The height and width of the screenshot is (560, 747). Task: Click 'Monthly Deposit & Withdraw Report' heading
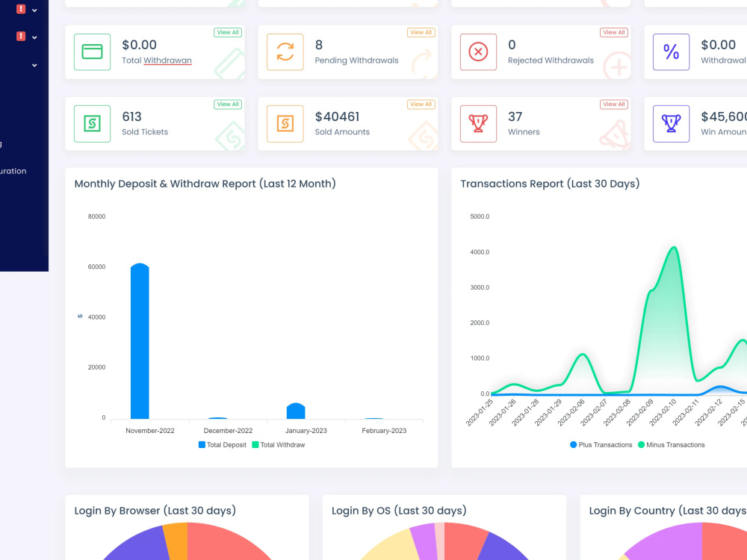(205, 184)
